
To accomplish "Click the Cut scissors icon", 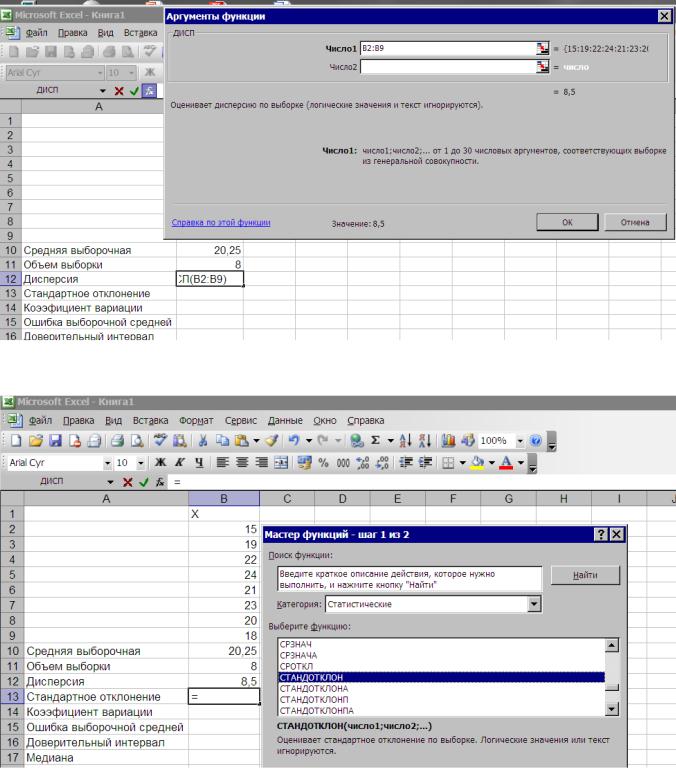I will point(202,440).
